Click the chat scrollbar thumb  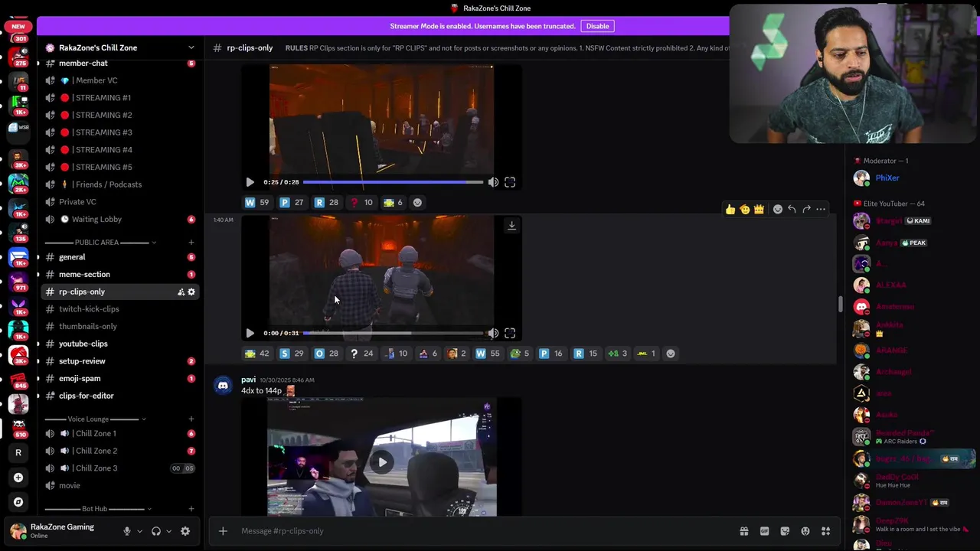pyautogui.click(x=840, y=304)
